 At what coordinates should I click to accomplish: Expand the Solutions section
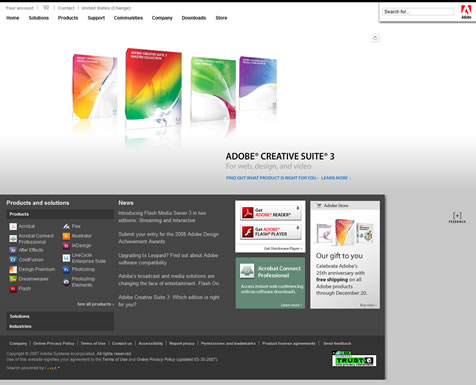point(60,316)
